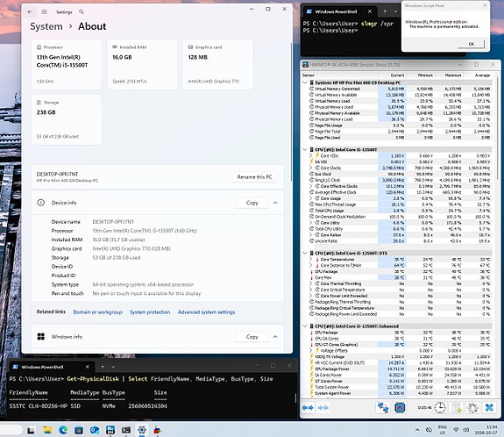
Task: Click HWiNFO collapse columns arrows button
Action: click(x=323, y=408)
